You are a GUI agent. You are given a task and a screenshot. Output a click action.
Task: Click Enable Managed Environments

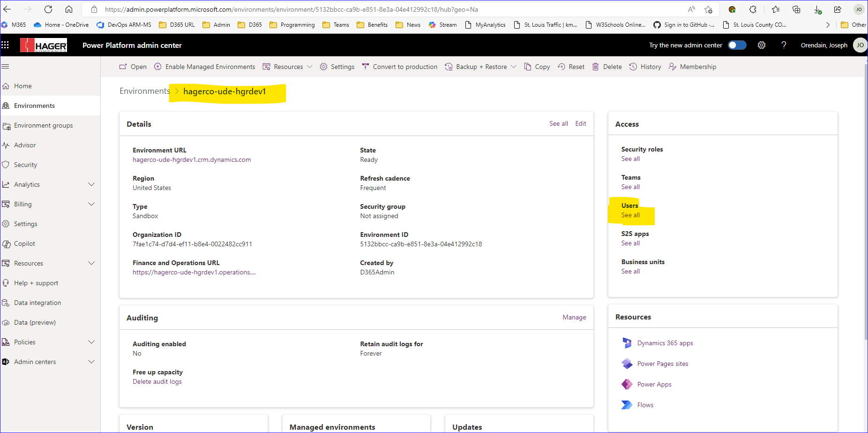click(204, 67)
